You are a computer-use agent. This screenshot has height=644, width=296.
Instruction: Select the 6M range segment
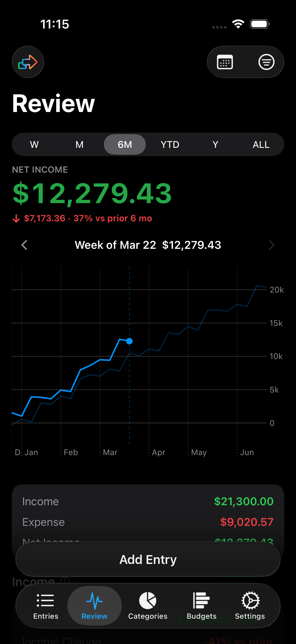[x=125, y=144]
